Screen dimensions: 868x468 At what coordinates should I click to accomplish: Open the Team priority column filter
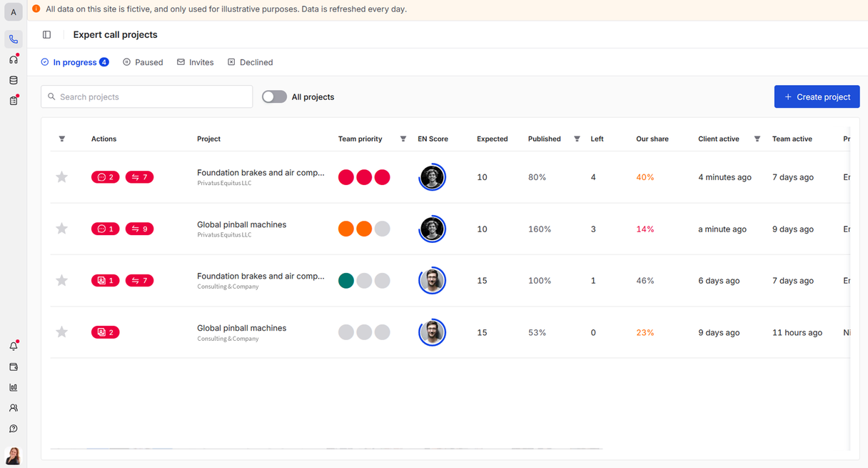[403, 139]
